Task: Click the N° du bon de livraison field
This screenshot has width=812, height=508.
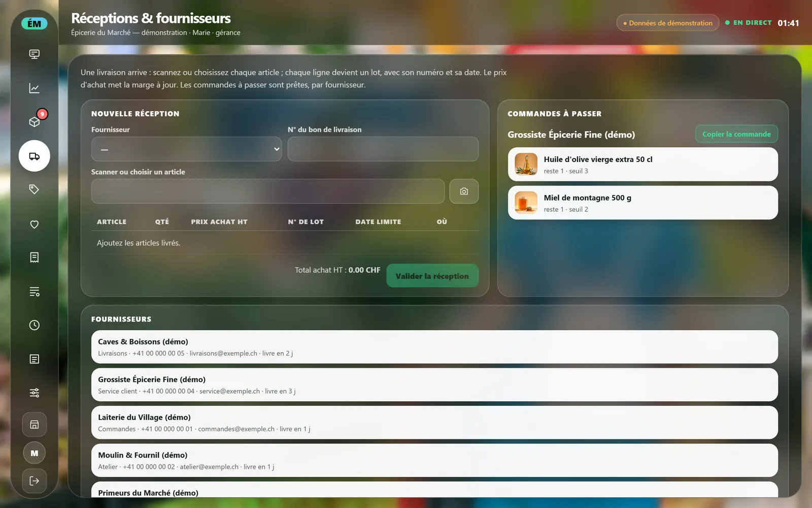Action: pyautogui.click(x=383, y=149)
